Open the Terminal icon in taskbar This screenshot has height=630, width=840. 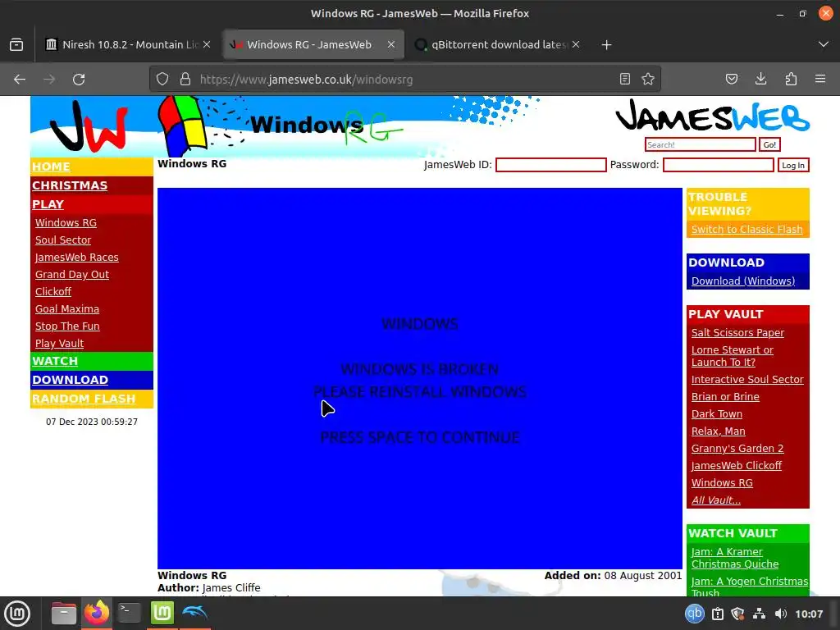coord(129,613)
